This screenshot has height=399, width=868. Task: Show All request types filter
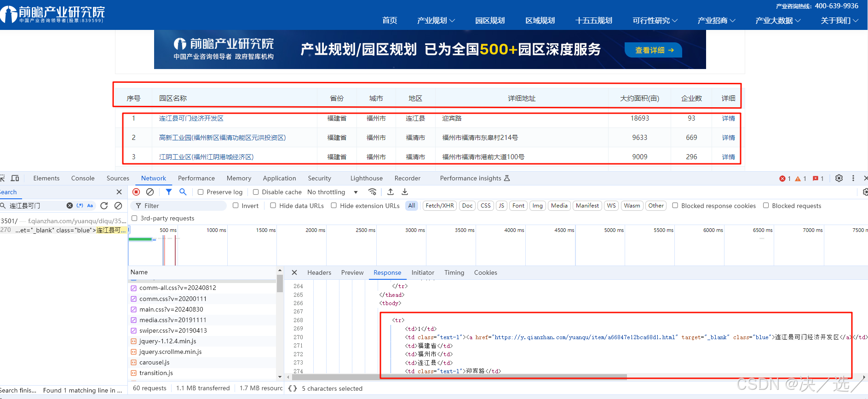coord(412,206)
